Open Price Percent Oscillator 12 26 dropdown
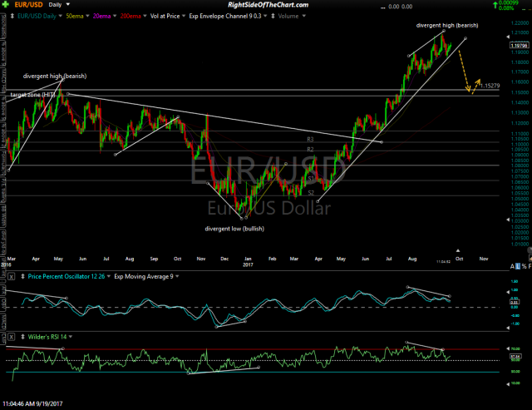The height and width of the screenshot is (410, 532). [x=109, y=276]
